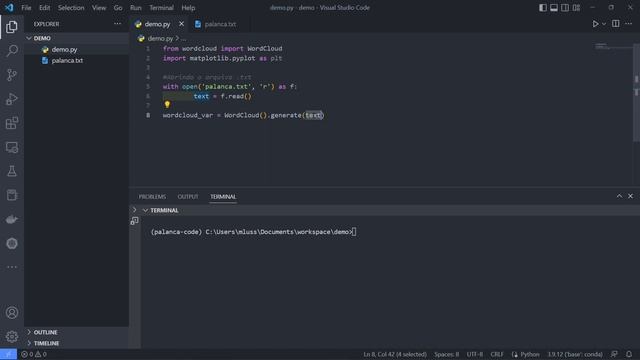Open the Run and Debug view
The width and height of the screenshot is (640, 360).
click(12, 99)
